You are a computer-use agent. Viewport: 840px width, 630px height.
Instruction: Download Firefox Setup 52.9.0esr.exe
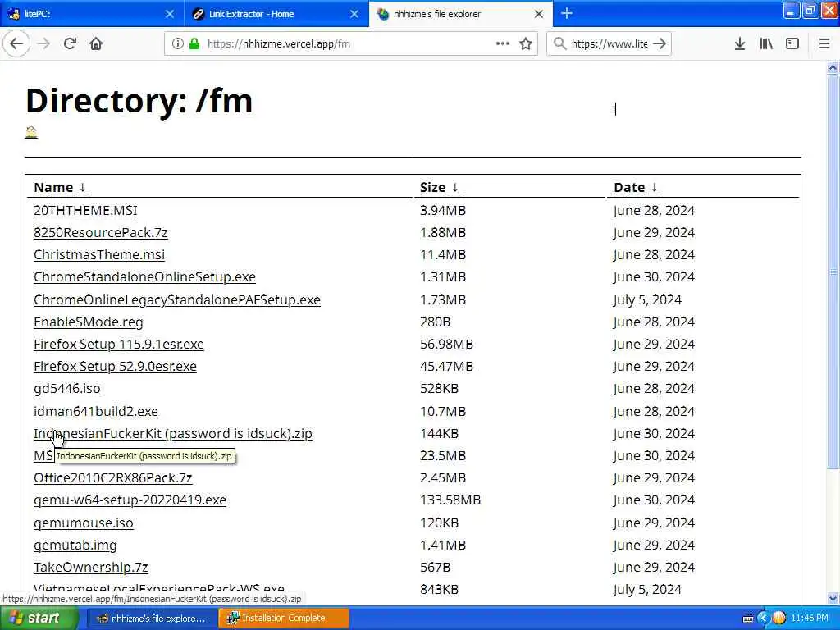pos(115,367)
